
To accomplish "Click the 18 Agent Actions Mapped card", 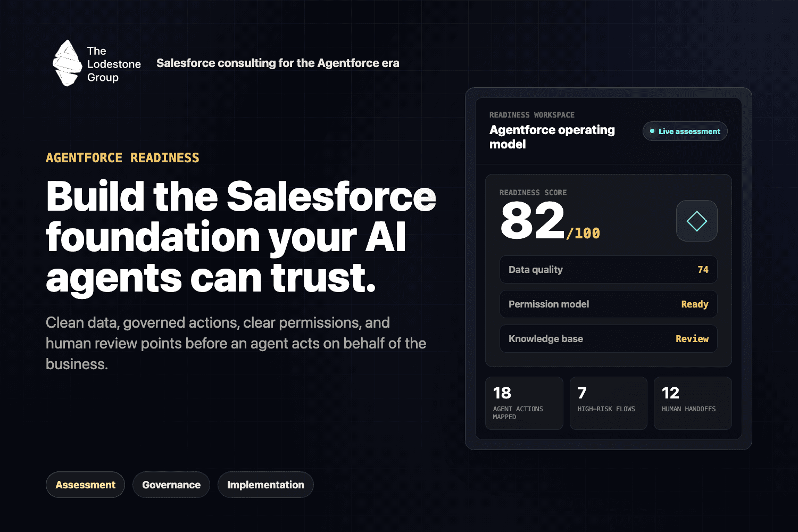I will click(x=524, y=403).
